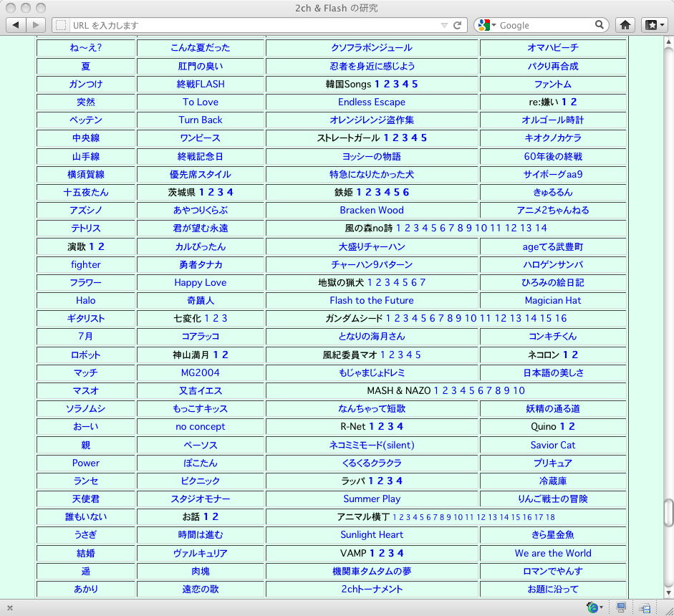Click the vertical scrollbar thumb

[668, 512]
